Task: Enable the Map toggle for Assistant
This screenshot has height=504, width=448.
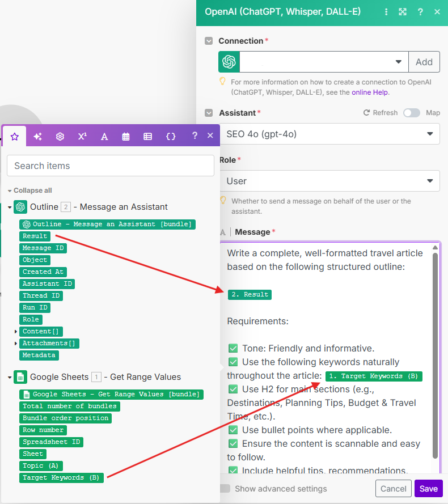Action: pos(412,113)
